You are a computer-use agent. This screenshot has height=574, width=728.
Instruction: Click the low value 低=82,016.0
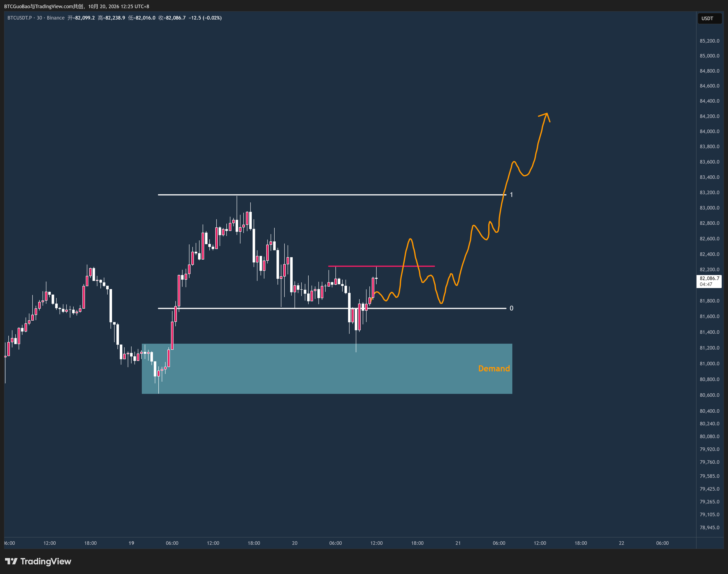click(x=142, y=18)
